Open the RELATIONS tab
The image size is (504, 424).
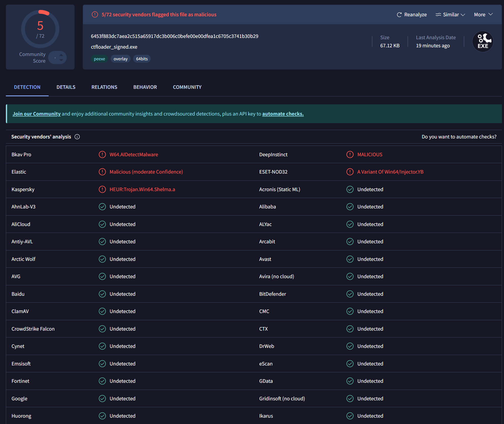104,87
